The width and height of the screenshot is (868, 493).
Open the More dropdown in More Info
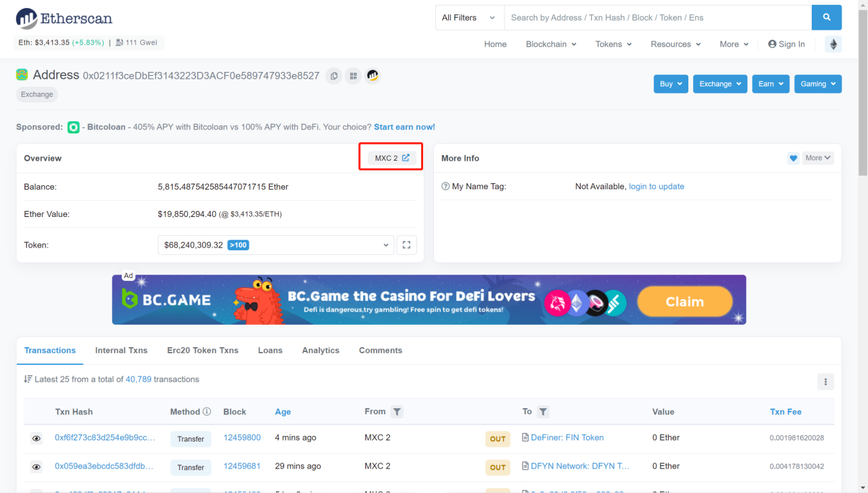click(818, 158)
